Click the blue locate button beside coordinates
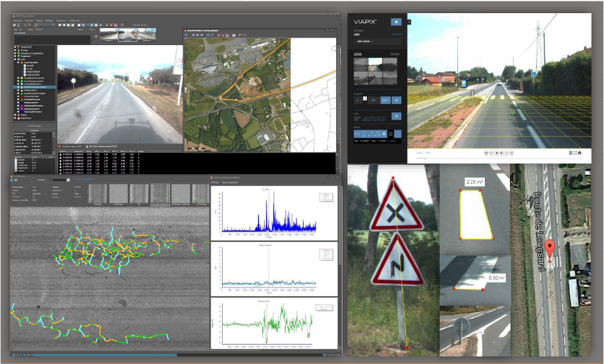This screenshot has width=604, height=364. click(396, 116)
